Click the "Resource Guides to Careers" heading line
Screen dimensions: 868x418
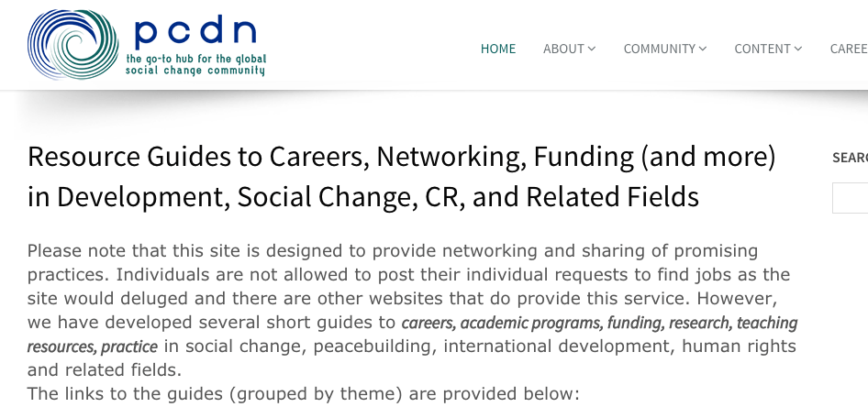pos(402,157)
